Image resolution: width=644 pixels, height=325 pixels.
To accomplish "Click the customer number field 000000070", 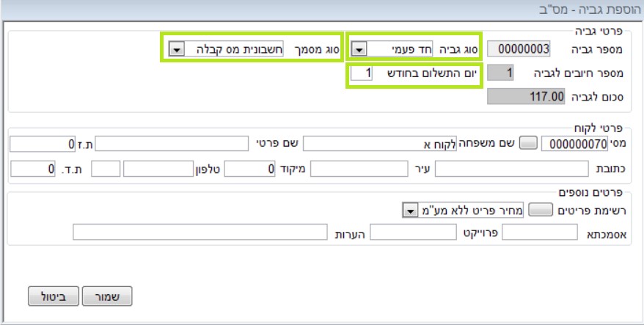I will (574, 144).
